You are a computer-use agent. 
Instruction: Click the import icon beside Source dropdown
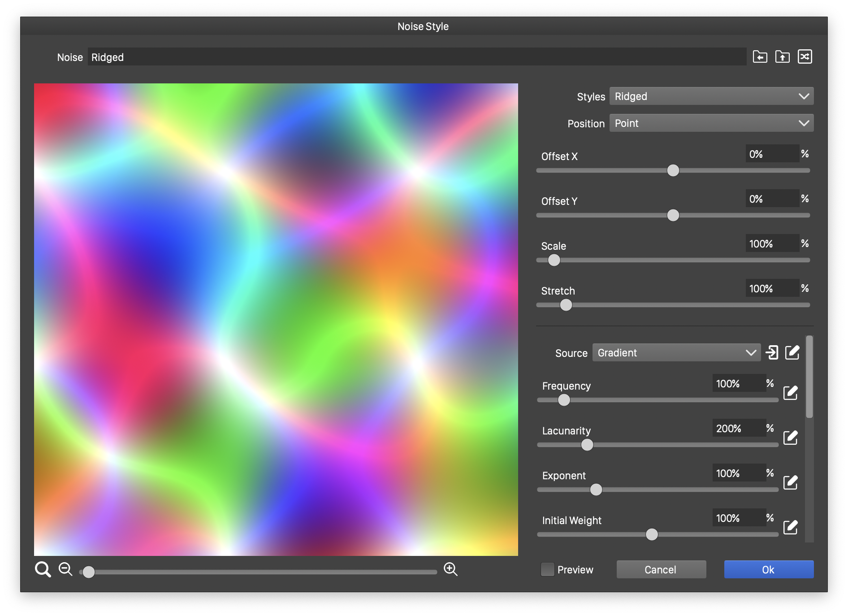772,353
